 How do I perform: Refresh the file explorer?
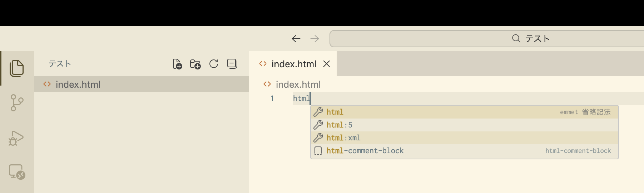pyautogui.click(x=214, y=64)
